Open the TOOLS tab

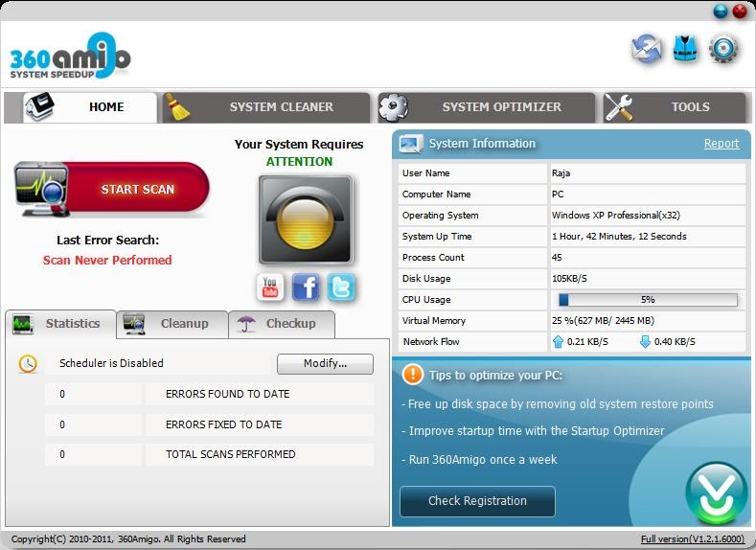pyautogui.click(x=675, y=107)
